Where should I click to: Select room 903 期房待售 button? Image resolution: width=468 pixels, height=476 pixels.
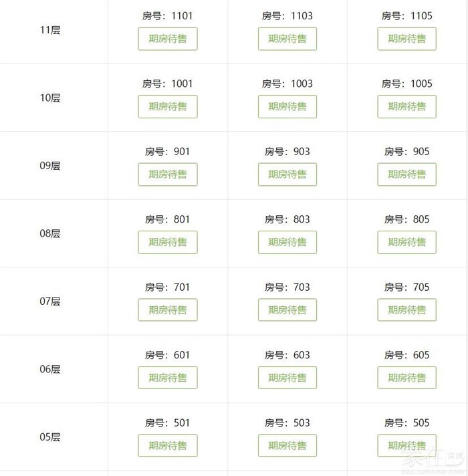287,174
